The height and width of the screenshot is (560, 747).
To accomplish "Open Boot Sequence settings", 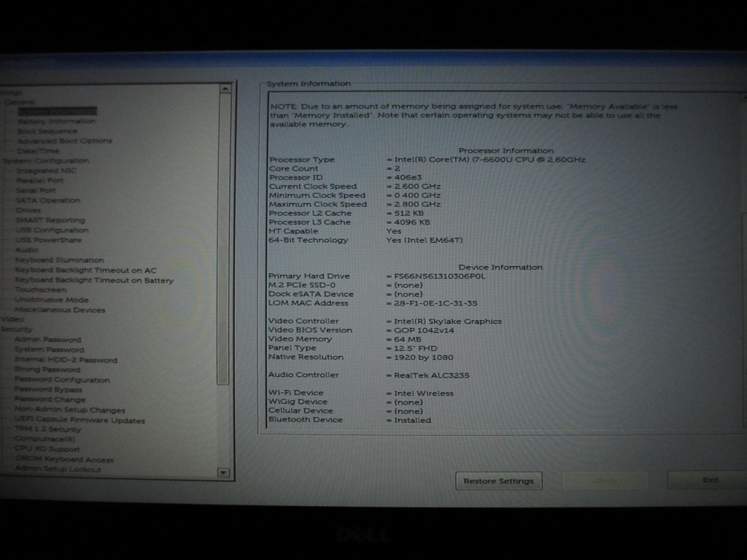I will 47,131.
